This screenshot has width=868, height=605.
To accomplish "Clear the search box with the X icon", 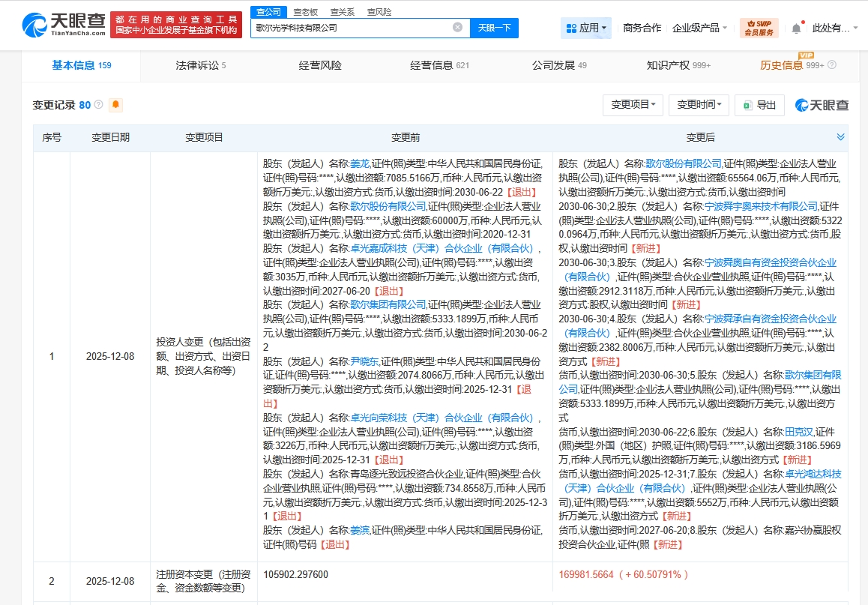I will pos(457,28).
